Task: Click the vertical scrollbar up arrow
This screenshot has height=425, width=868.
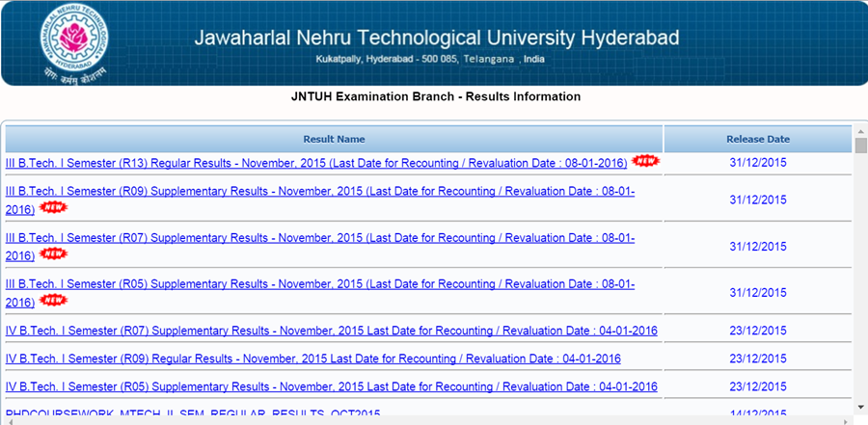Action: (x=861, y=132)
